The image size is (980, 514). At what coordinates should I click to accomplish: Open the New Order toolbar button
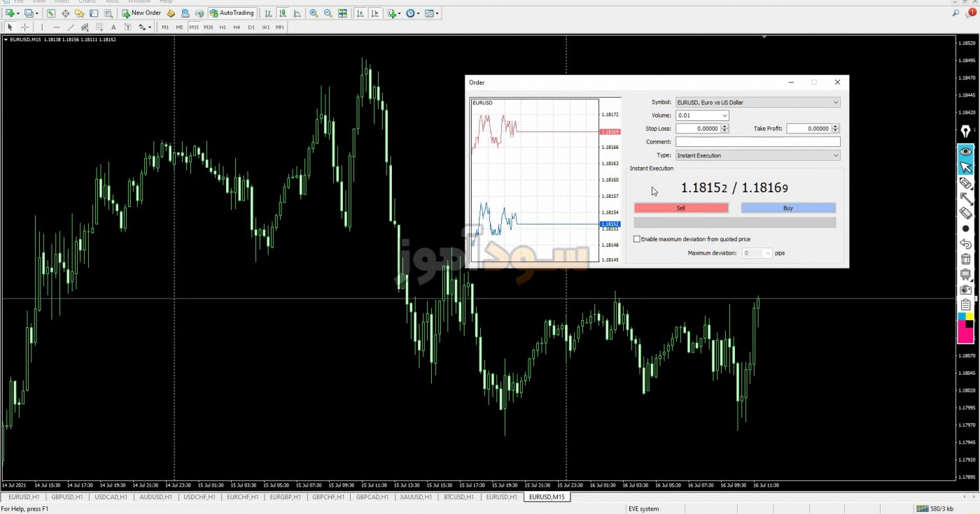coord(141,13)
